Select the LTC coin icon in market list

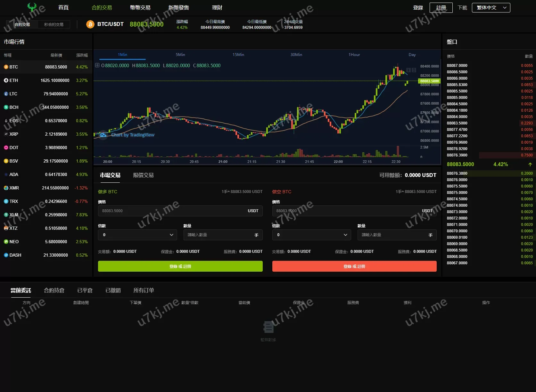tap(6, 94)
